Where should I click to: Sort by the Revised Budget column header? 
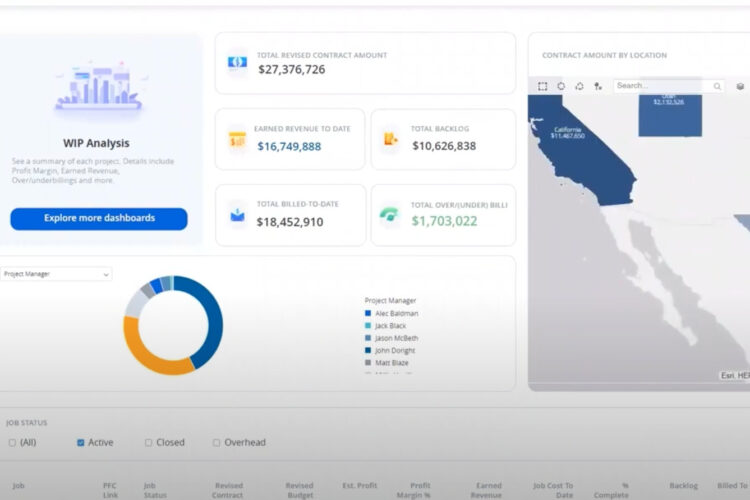coord(299,490)
